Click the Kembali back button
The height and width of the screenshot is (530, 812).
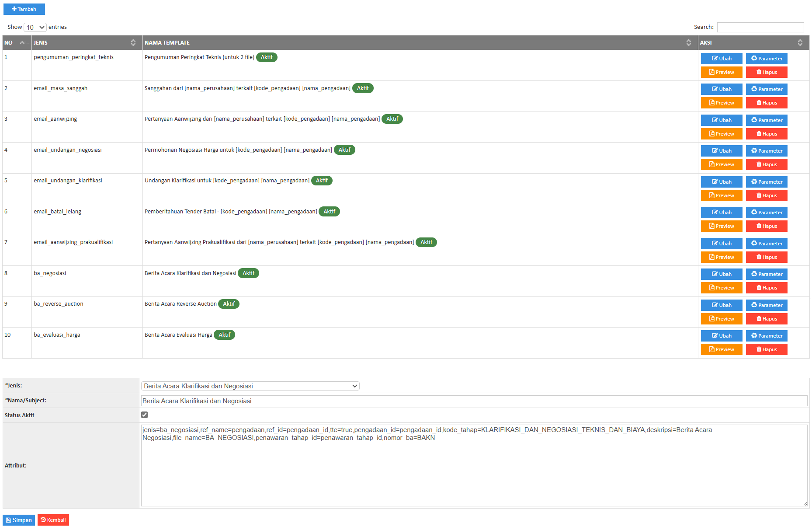pos(53,520)
